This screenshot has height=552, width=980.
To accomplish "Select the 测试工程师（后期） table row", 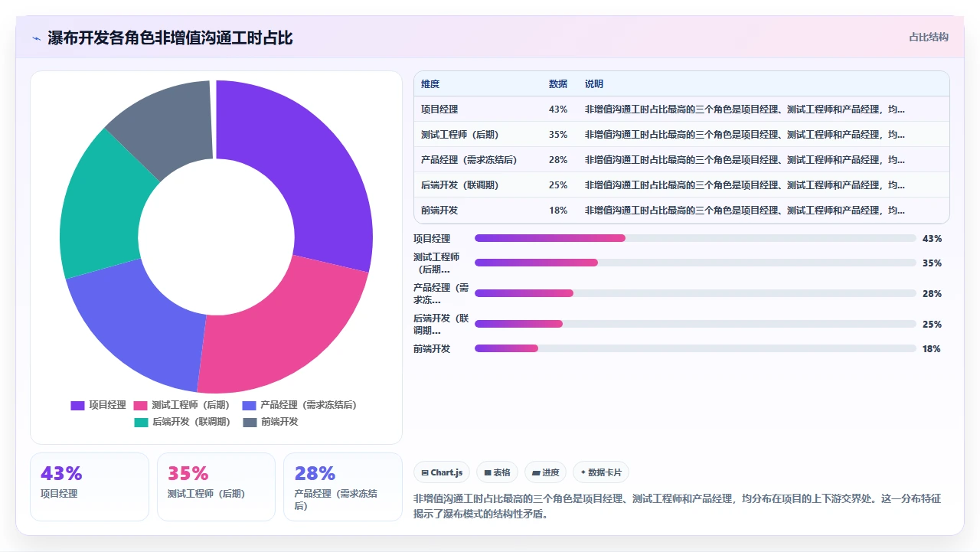I will (681, 134).
